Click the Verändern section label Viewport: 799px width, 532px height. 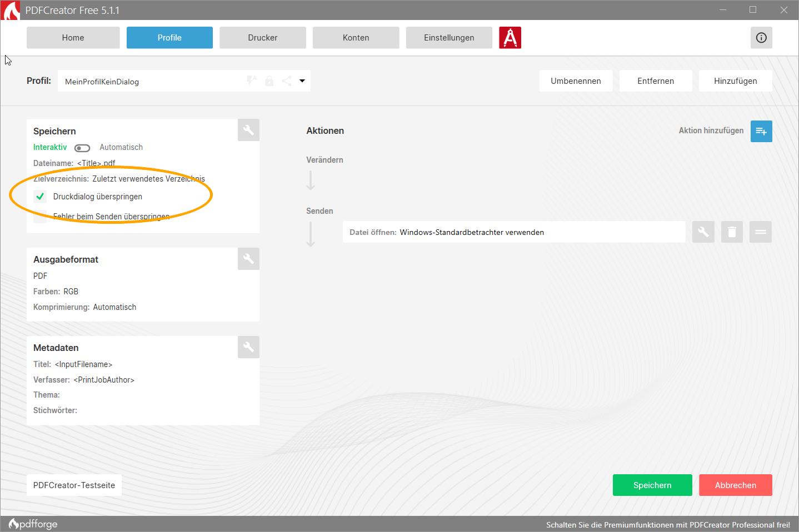(x=324, y=160)
